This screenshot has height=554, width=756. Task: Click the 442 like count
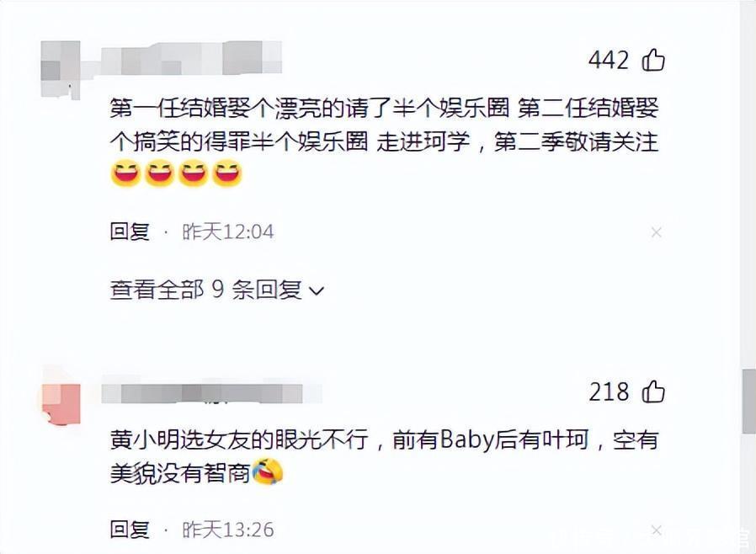609,61
